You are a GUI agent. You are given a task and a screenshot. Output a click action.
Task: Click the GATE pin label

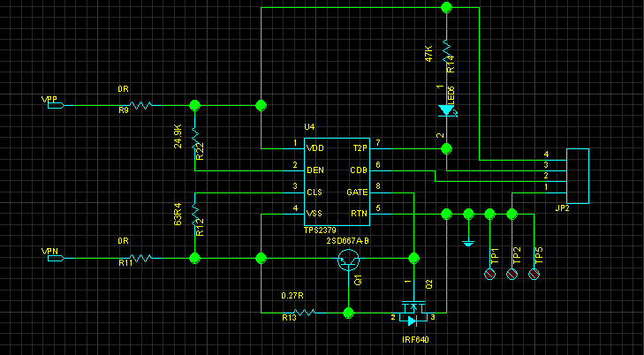click(x=357, y=192)
